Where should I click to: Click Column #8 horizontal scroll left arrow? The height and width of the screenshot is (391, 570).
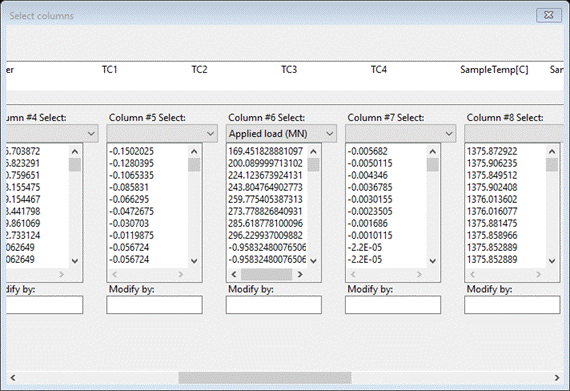pos(473,274)
